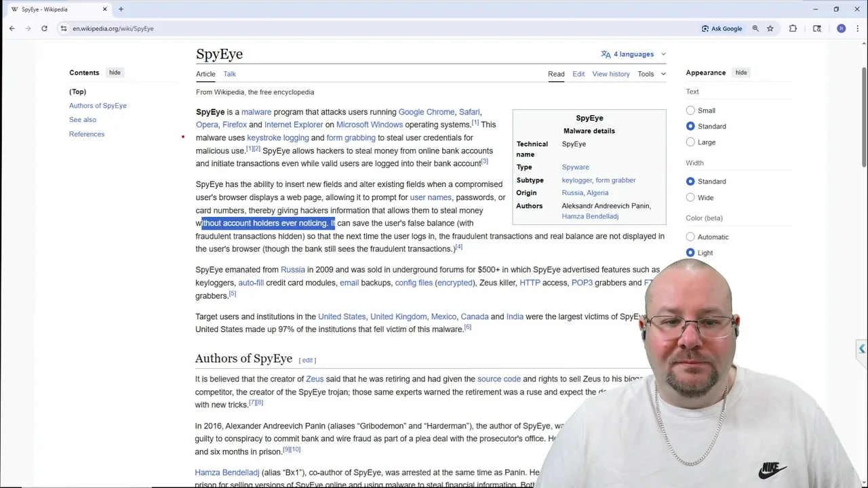Select the SpyEye - Wikipedia browser tab

(58, 9)
